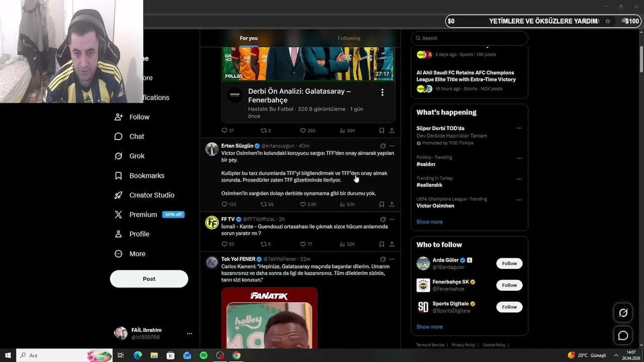The image size is (644, 362).
Task: Open Bookmarks in the sidebar
Action: click(139, 176)
